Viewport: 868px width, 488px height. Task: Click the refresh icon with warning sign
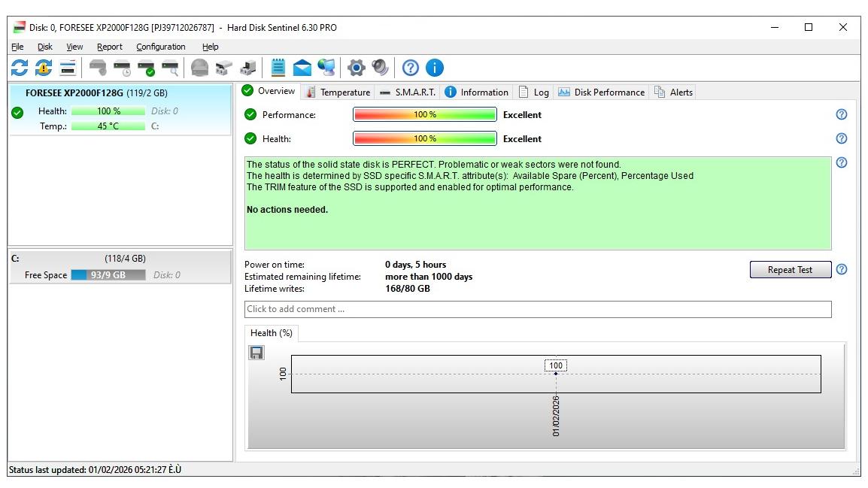click(44, 68)
